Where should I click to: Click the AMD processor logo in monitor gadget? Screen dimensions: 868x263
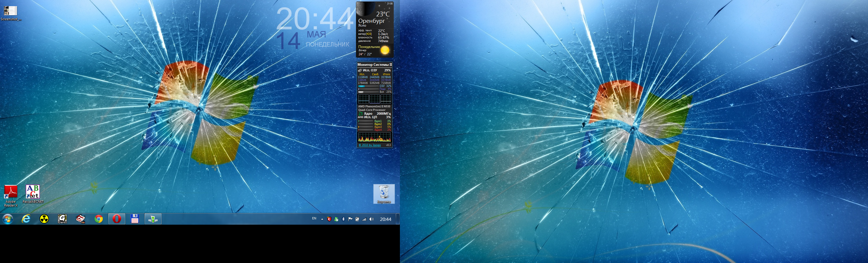pyautogui.click(x=360, y=116)
